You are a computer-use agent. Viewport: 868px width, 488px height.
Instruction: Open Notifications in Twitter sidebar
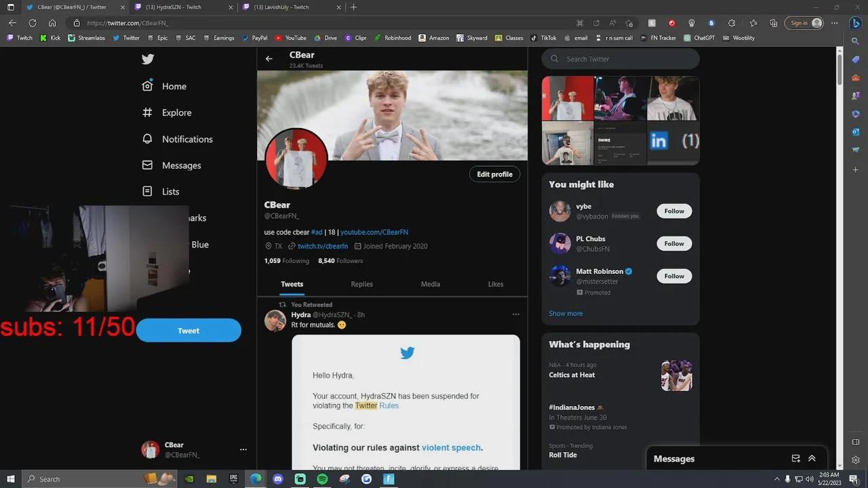point(177,139)
